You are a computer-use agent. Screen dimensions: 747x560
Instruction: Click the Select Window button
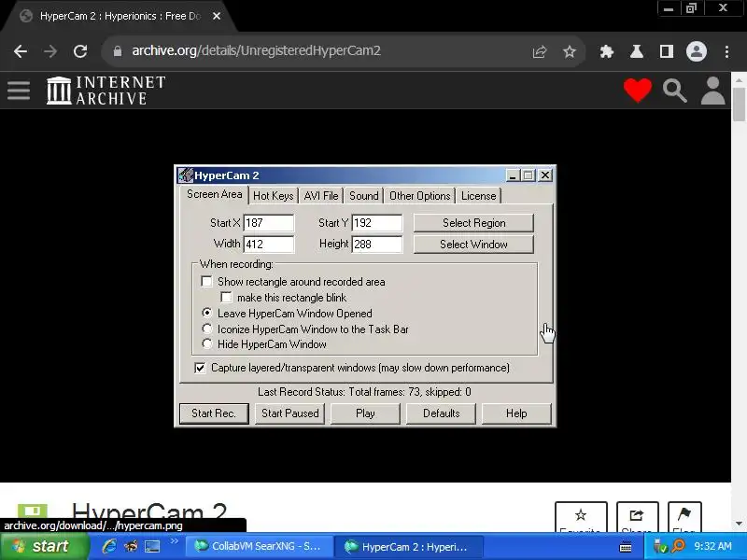pos(473,245)
